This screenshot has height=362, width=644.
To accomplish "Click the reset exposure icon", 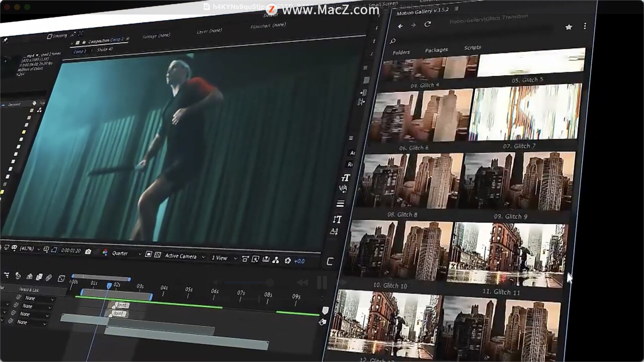I will 287,260.
